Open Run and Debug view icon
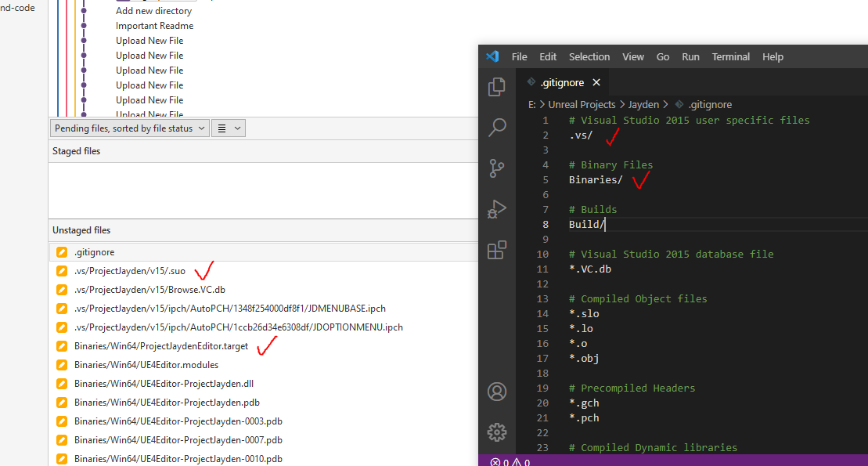Screen dimensions: 868x466 pos(497,209)
